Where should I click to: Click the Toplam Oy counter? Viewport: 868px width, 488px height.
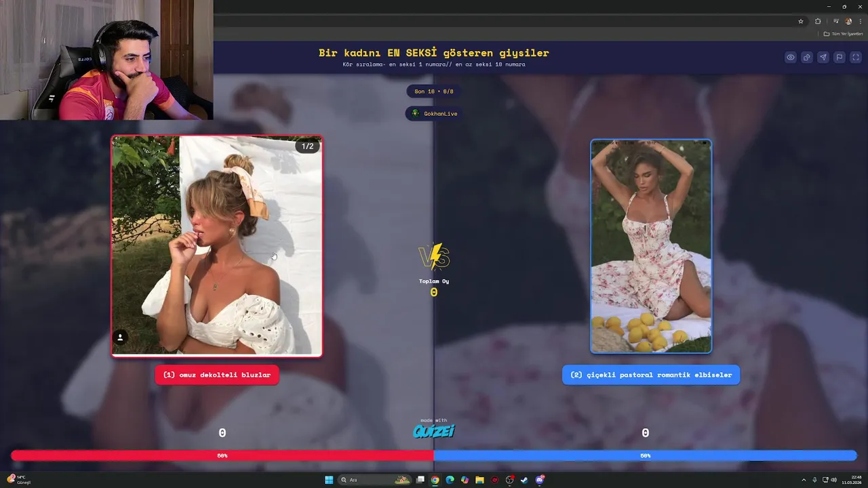pyautogui.click(x=434, y=287)
